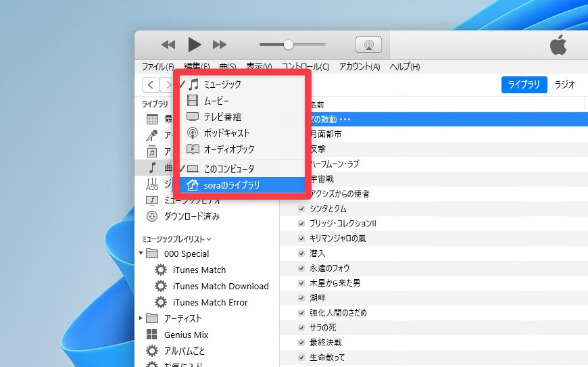Sort by the 名前 column header

[x=317, y=105]
